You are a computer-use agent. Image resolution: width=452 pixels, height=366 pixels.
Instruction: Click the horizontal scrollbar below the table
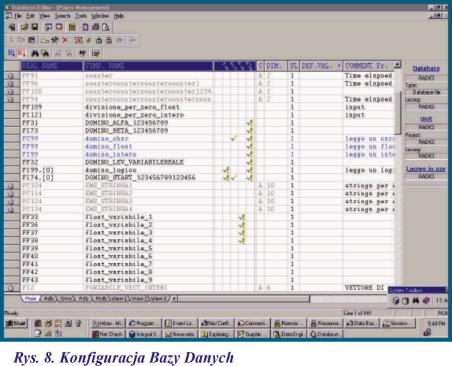tap(244, 299)
